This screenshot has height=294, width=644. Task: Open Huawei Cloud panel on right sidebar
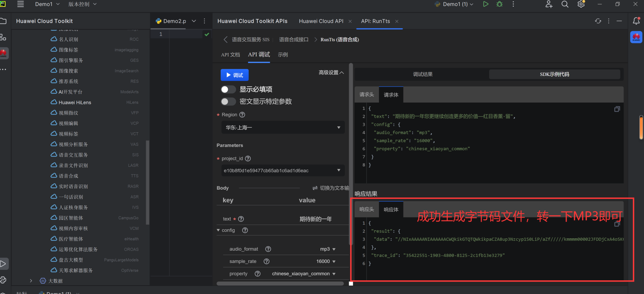[x=636, y=37]
